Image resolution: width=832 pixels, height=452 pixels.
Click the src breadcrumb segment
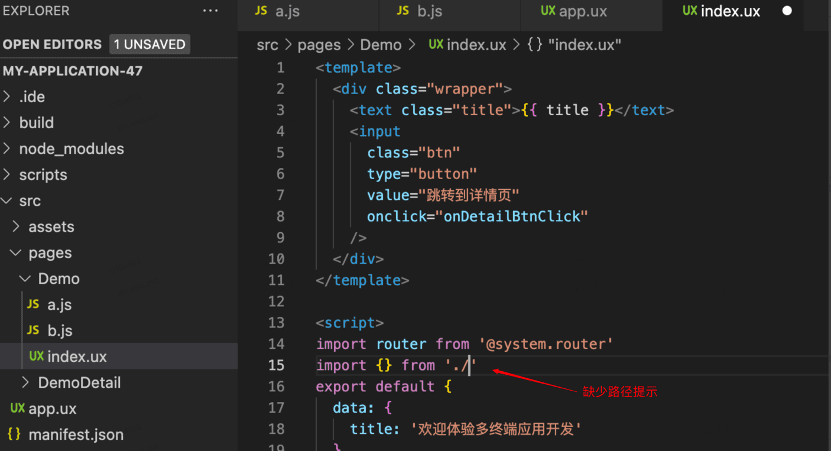[267, 45]
